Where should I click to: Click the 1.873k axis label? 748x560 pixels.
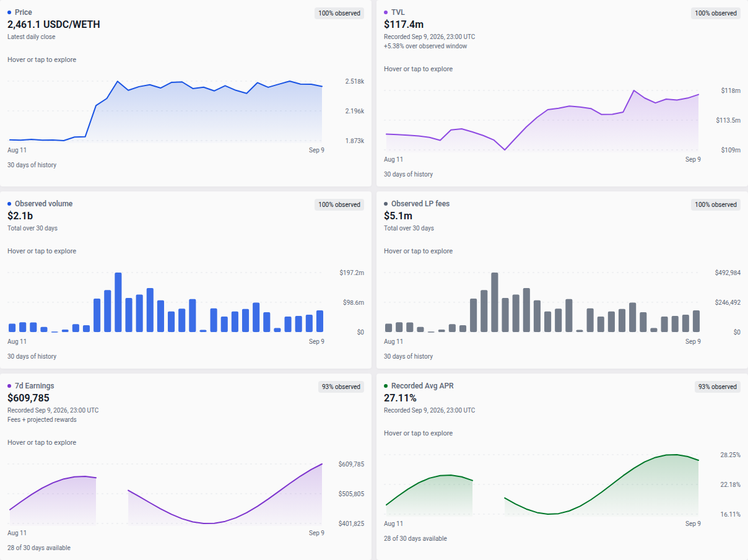(355, 141)
